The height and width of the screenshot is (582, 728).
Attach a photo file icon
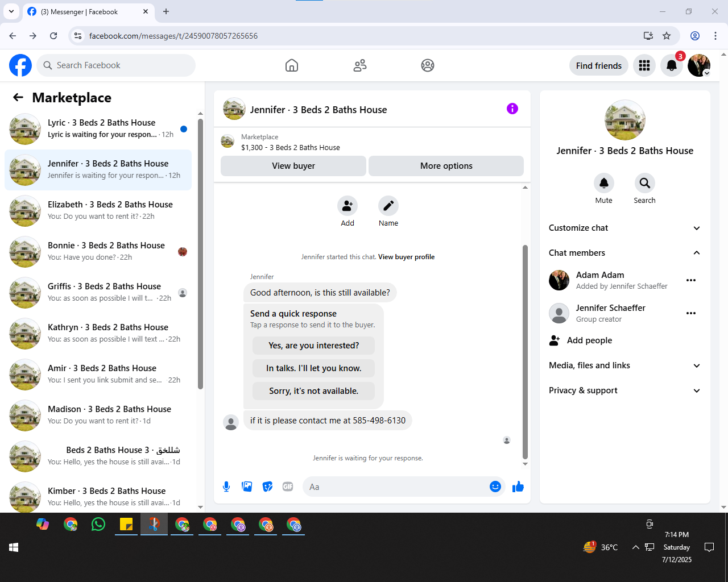coord(247,487)
